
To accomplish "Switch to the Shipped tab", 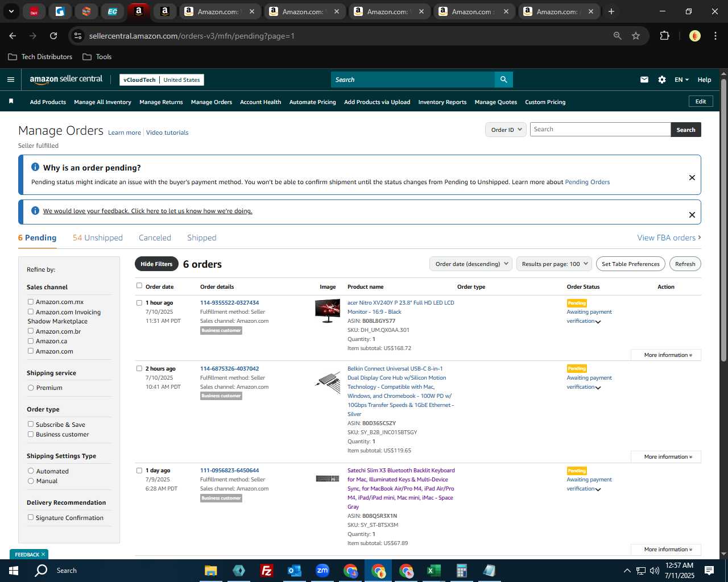I will pyautogui.click(x=202, y=238).
